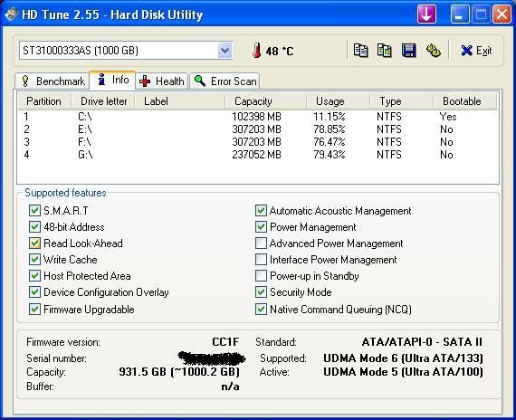Toggle the S.M.A.R.T checkbox
The height and width of the screenshot is (420, 516).
(34, 210)
